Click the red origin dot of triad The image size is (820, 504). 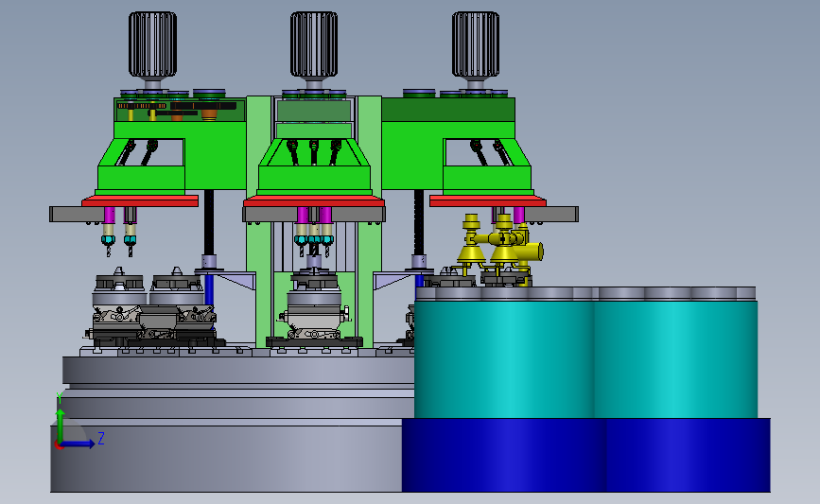pos(59,445)
